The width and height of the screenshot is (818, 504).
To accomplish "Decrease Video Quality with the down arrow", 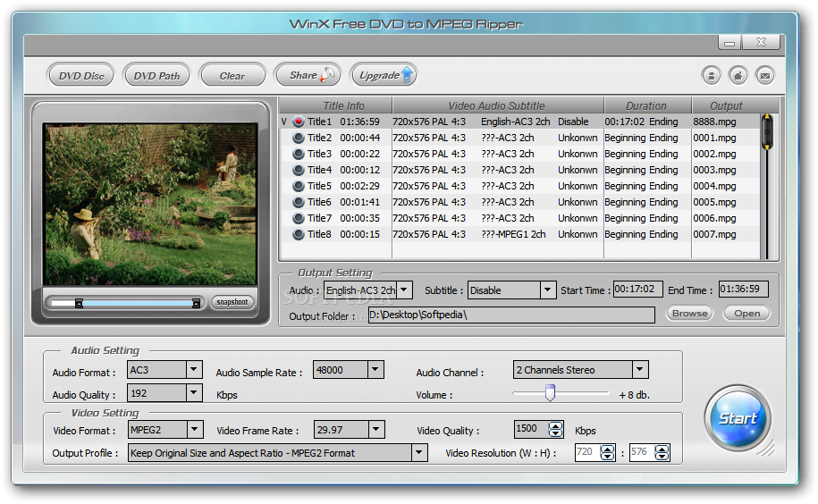I will (555, 433).
